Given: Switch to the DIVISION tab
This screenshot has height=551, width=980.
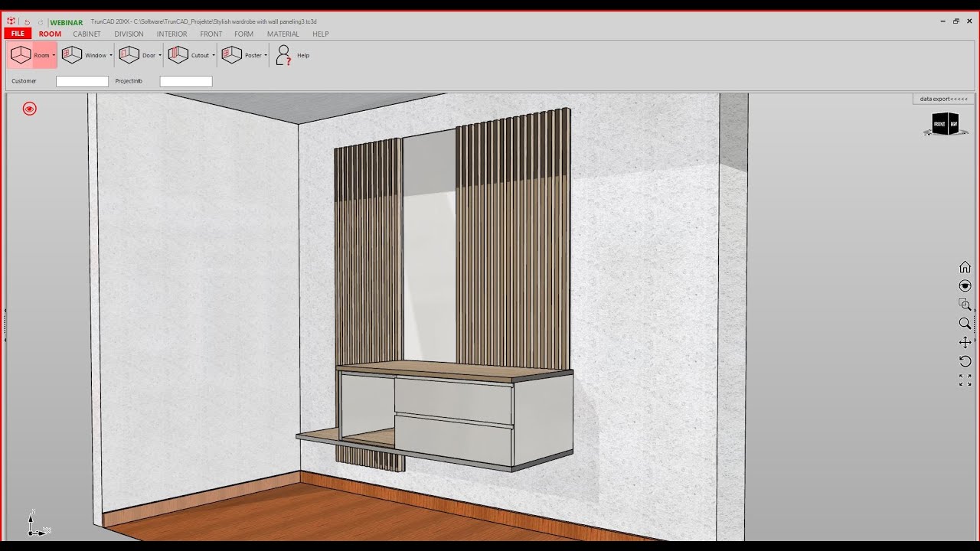Looking at the screenshot, I should click(x=129, y=34).
